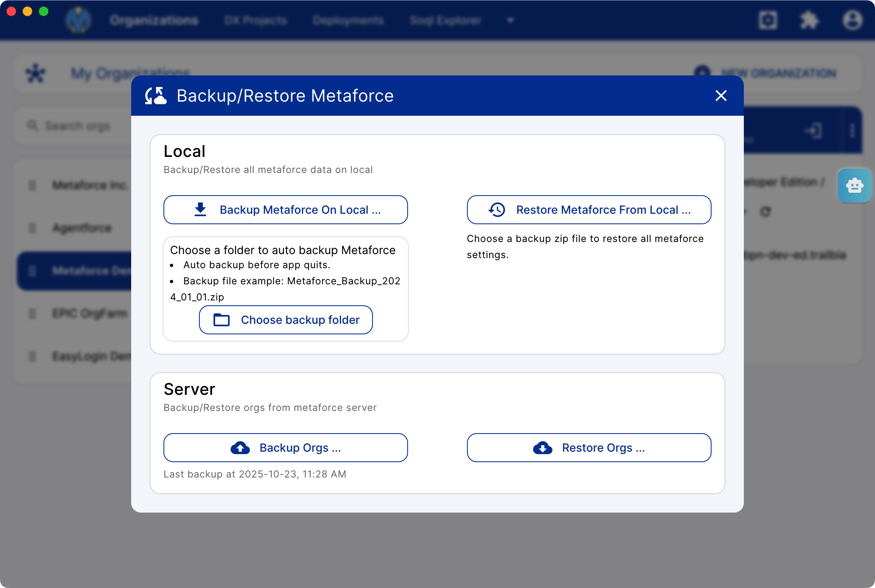Click the settings icon in top bar

click(x=768, y=20)
